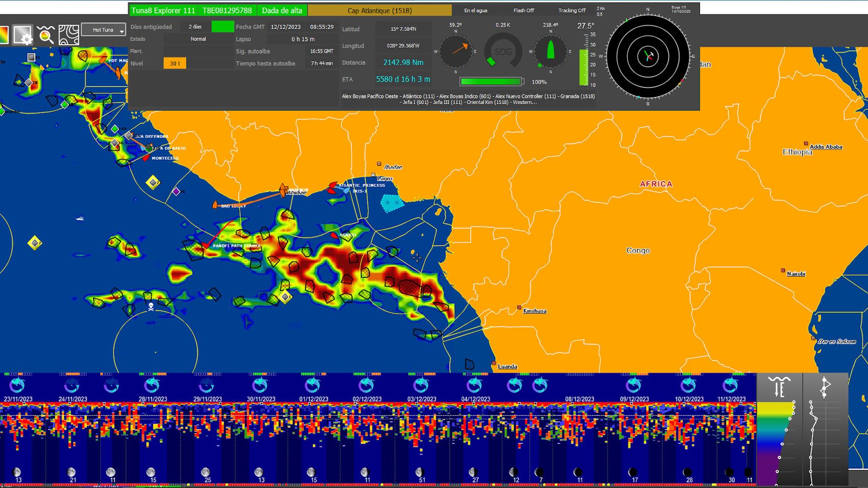
Task: Select the moon phase icon labeled 51
Action: point(420,472)
